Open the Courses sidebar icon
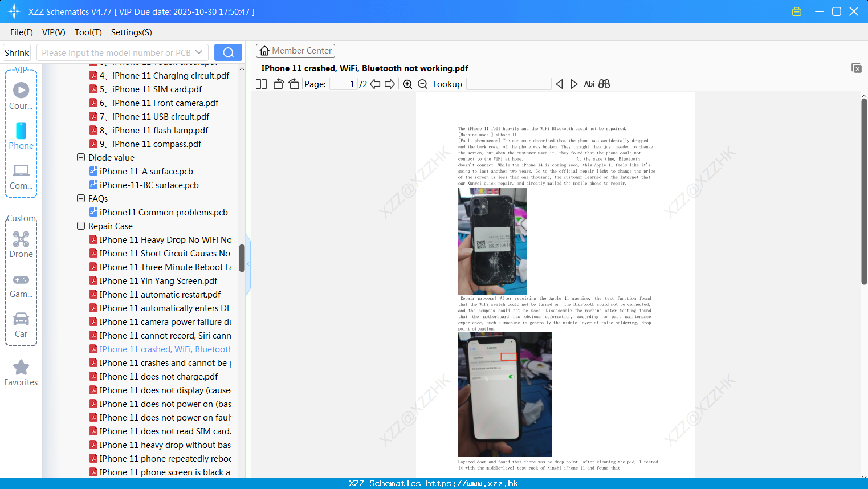Image resolution: width=868 pixels, height=489 pixels. click(x=21, y=96)
